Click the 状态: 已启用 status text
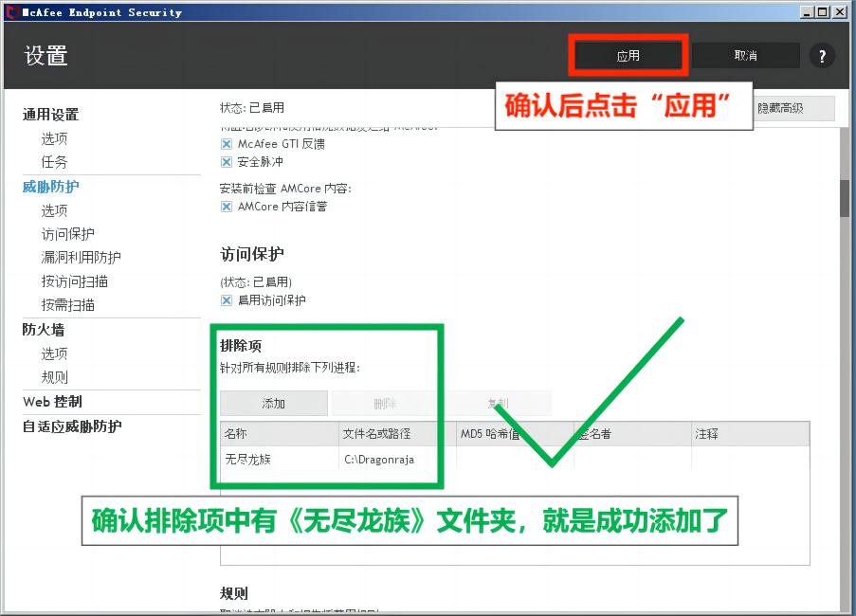 tap(251, 107)
